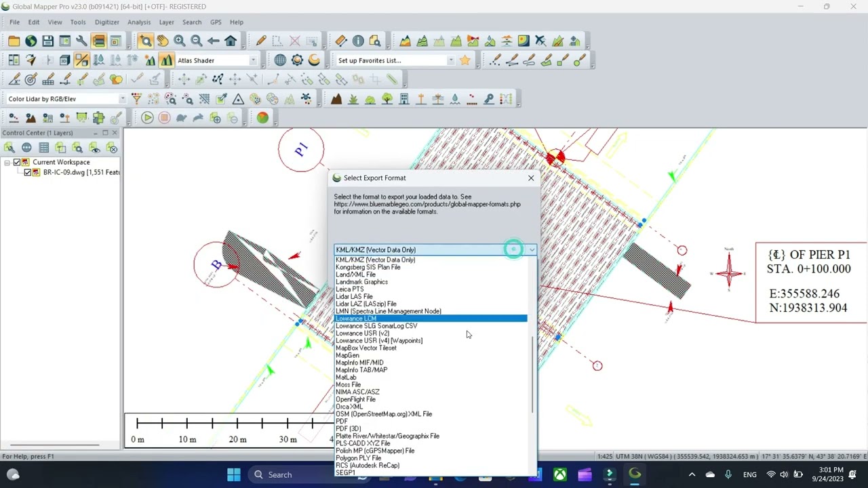Open Data Files folder icon
This screenshot has width=868, height=488.
(x=14, y=41)
